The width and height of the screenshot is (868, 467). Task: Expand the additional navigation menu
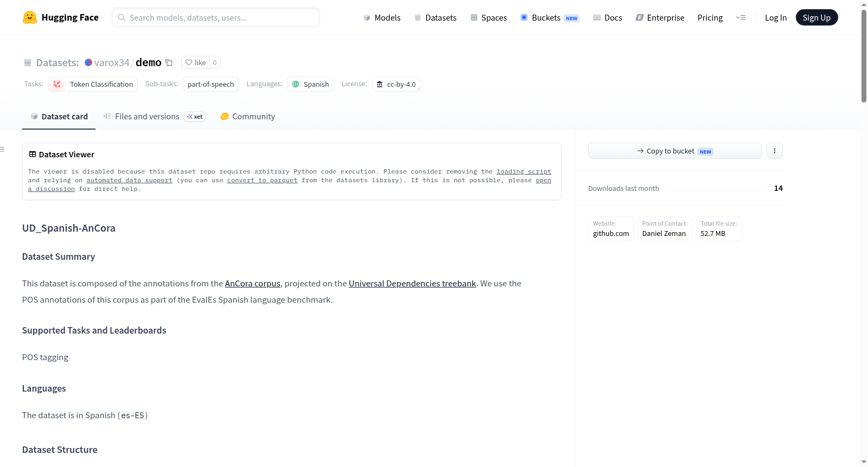coord(741,17)
